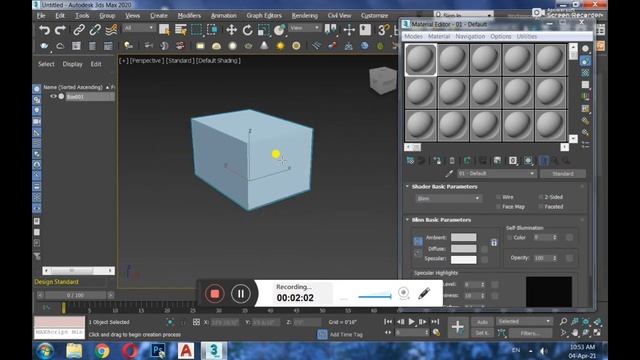The height and width of the screenshot is (360, 640).
Task: Click the cone primitive icon in second toolbar
Action: (264, 46)
